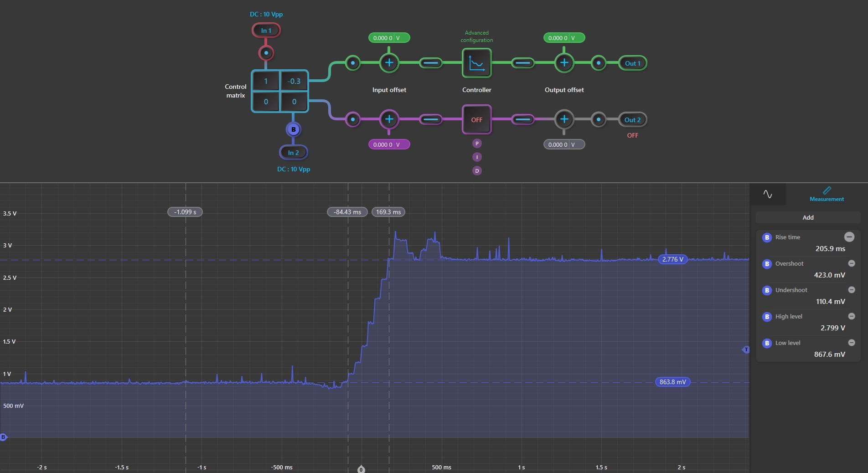
Task: Click the green probe point before Out 1
Action: click(599, 63)
